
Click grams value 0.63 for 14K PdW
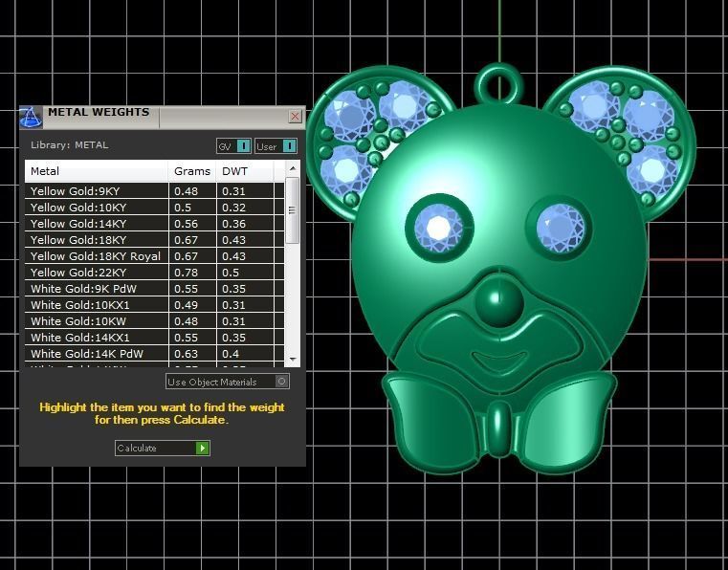click(186, 354)
